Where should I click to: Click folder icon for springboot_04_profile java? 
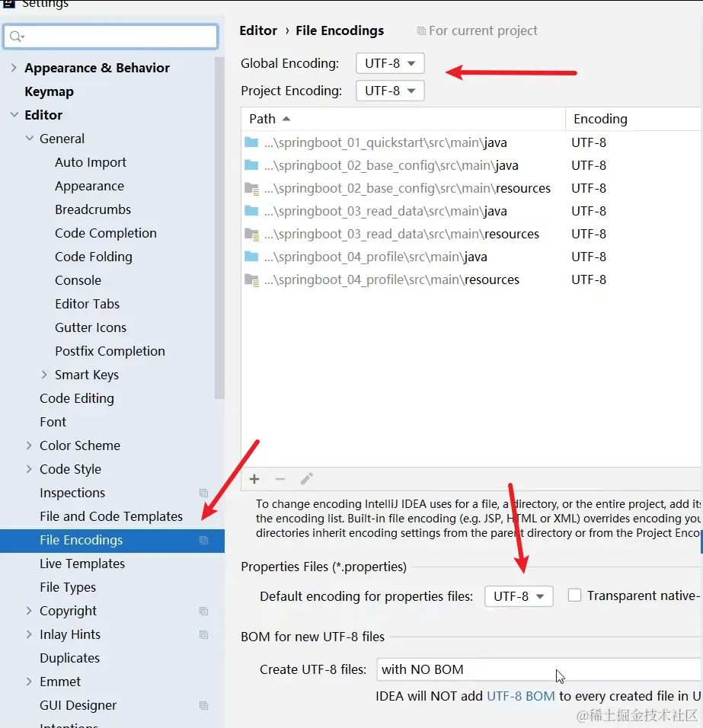pyautogui.click(x=251, y=257)
